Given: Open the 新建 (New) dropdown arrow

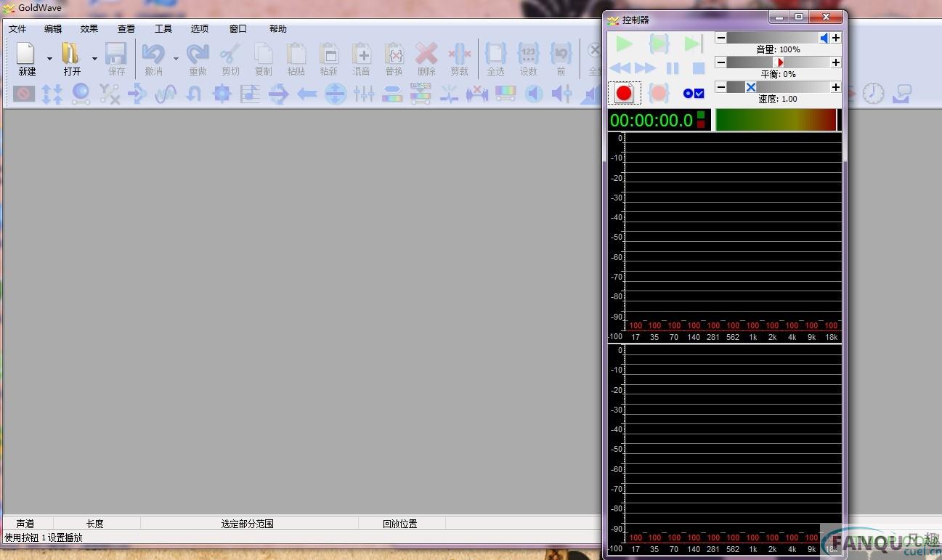Looking at the screenshot, I should pos(49,58).
